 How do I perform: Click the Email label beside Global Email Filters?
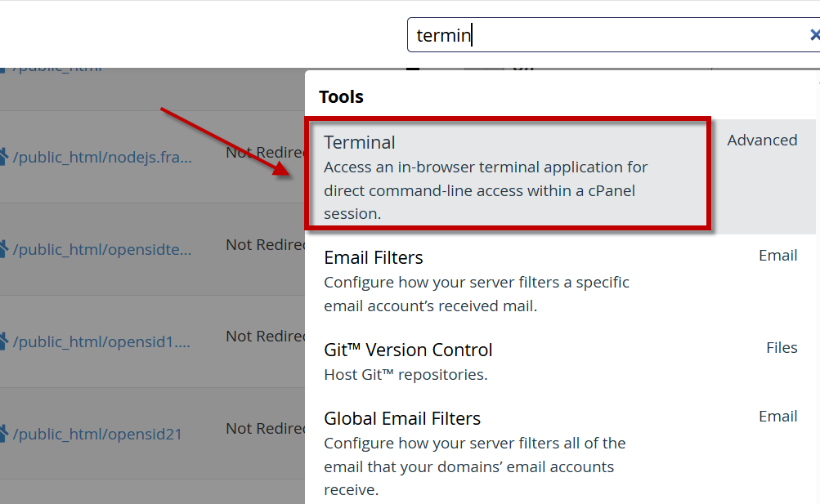point(777,417)
